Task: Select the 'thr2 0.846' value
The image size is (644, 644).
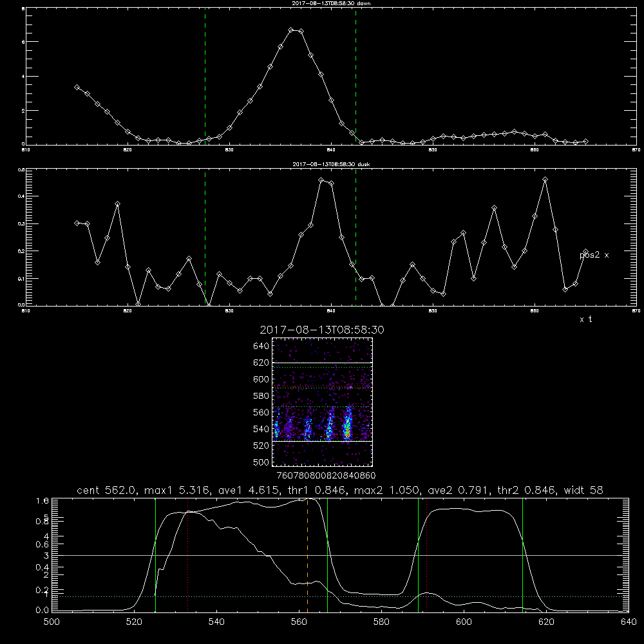Action: [527, 490]
